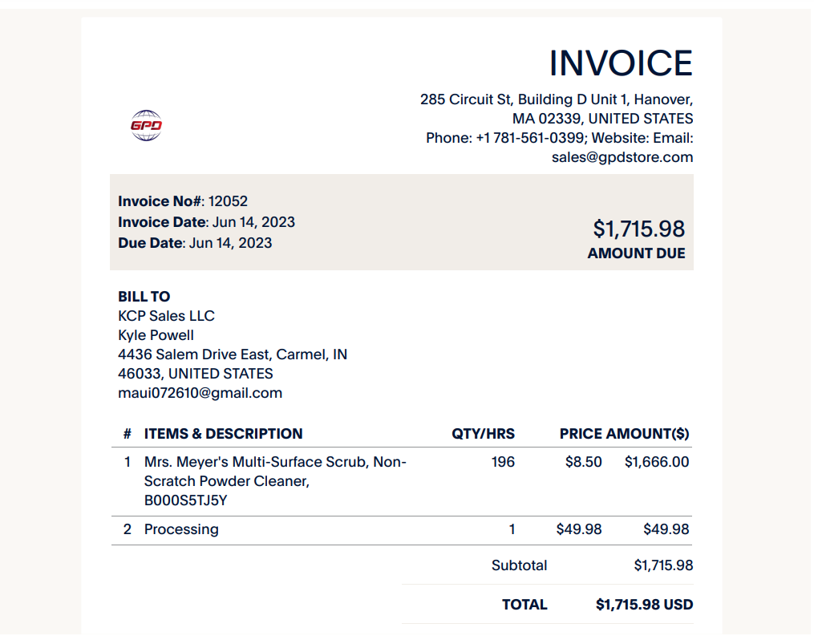Click the ITEMS & DESCRIPTION column header

click(223, 434)
